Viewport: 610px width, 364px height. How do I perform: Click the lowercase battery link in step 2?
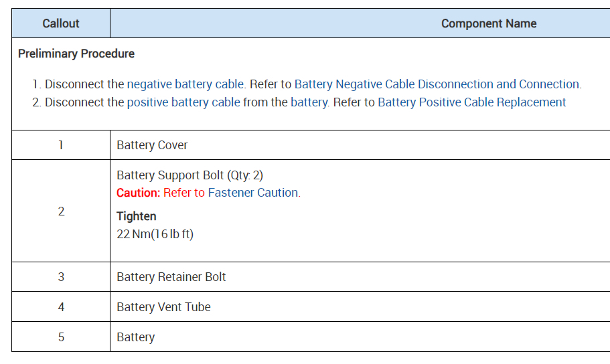click(x=309, y=102)
